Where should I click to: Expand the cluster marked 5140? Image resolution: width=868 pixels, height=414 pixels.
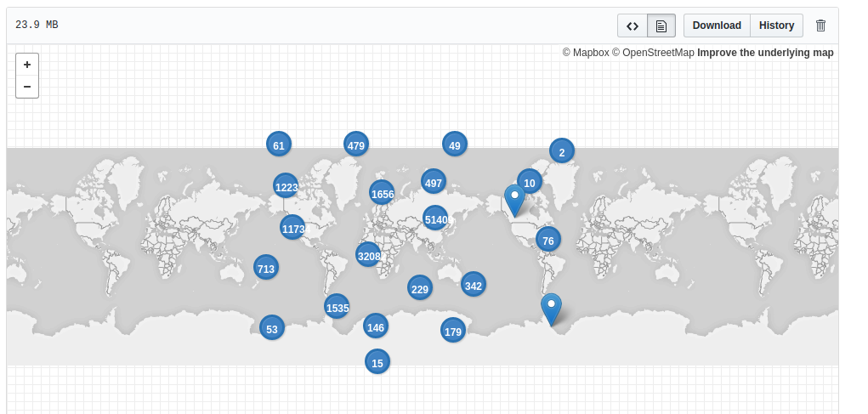point(435,218)
